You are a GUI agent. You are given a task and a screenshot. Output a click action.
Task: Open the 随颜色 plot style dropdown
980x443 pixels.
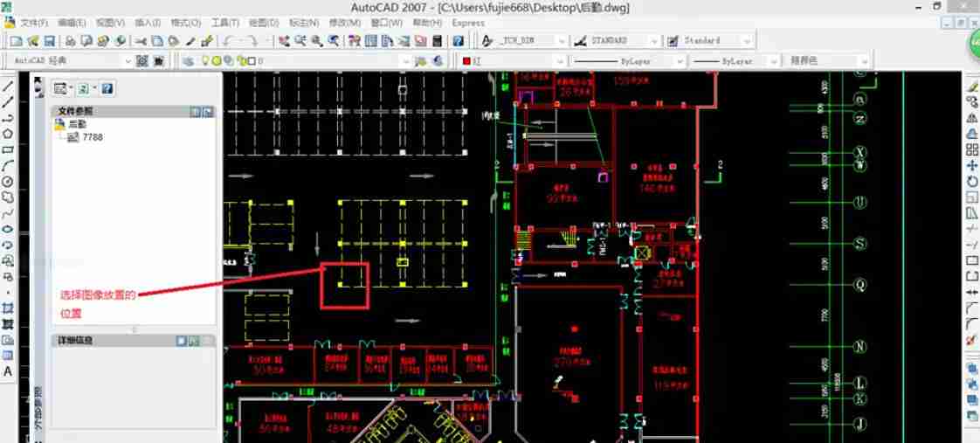[x=863, y=60]
